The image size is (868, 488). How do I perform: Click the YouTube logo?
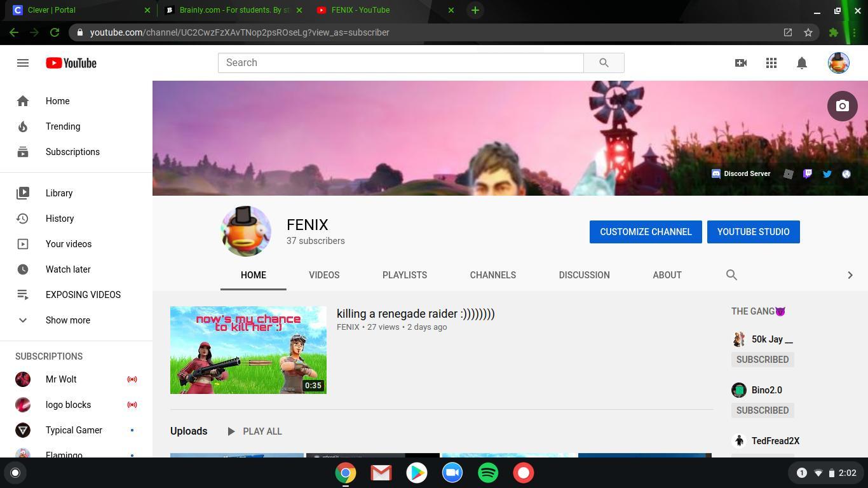(71, 63)
